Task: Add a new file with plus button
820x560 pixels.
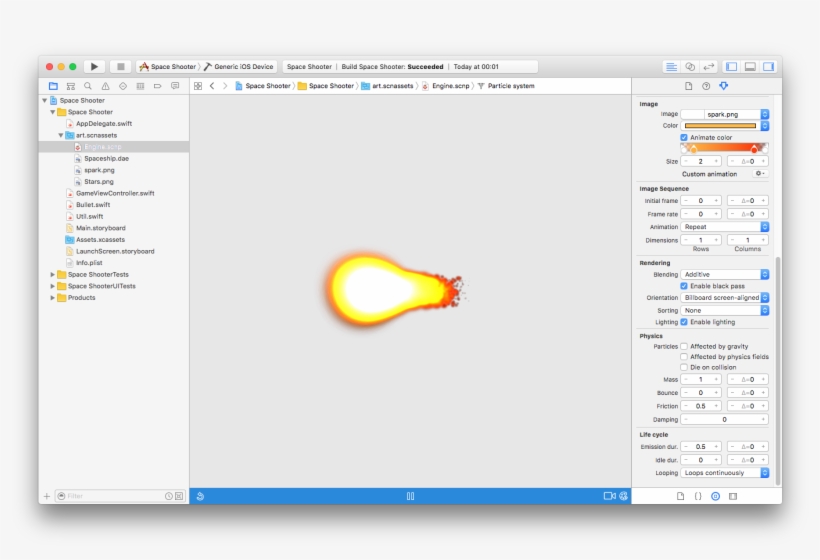Action: [x=46, y=496]
